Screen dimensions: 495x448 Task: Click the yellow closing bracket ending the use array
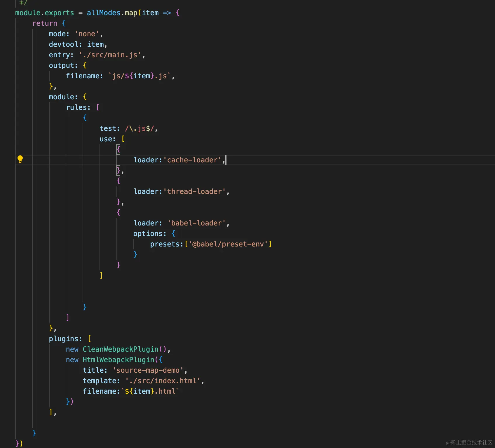coord(101,275)
